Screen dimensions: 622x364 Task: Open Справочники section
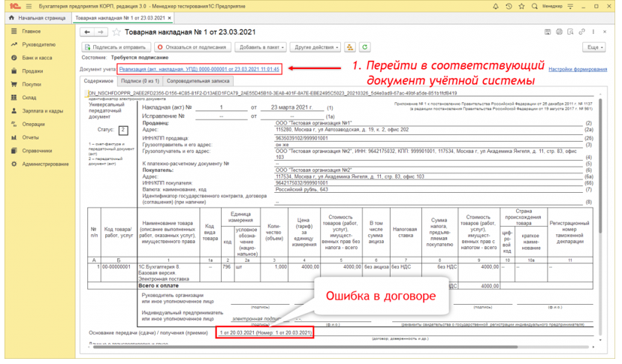(x=37, y=151)
